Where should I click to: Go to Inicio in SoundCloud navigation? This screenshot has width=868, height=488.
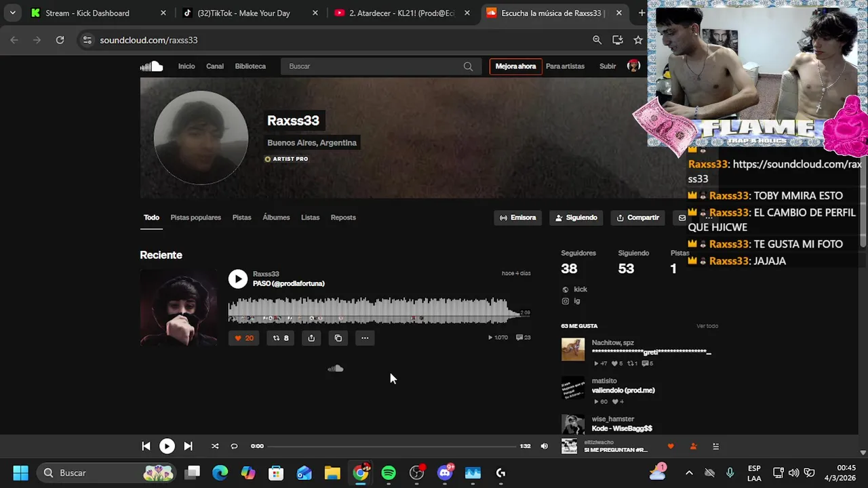point(186,66)
